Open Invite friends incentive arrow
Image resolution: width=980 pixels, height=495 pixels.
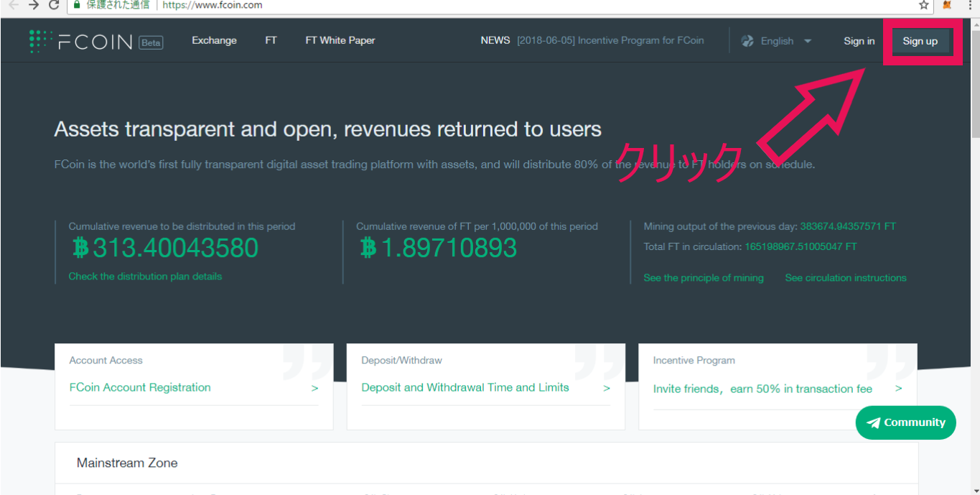(898, 389)
